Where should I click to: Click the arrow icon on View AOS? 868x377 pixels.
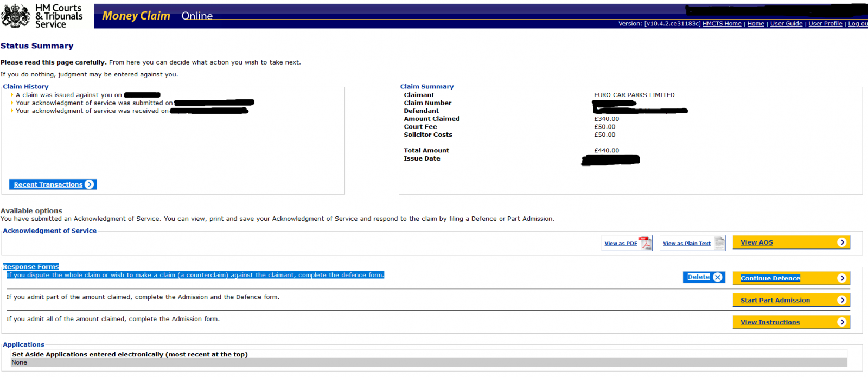pyautogui.click(x=842, y=242)
